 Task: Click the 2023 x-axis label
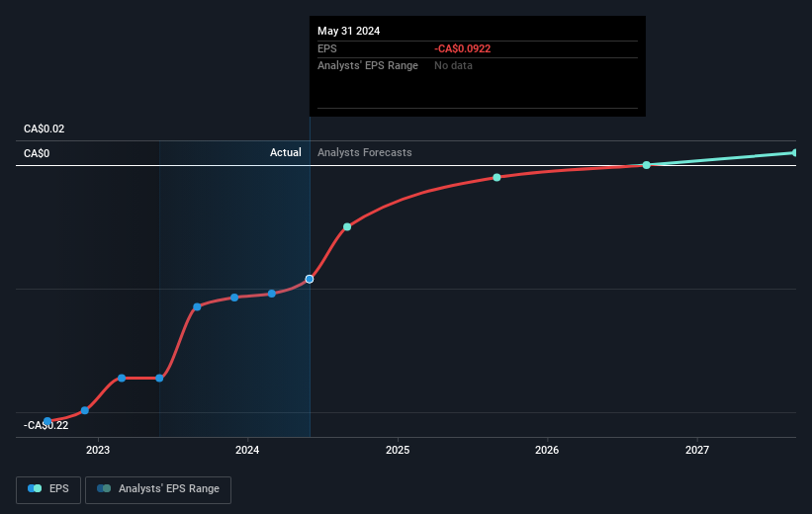(98, 450)
